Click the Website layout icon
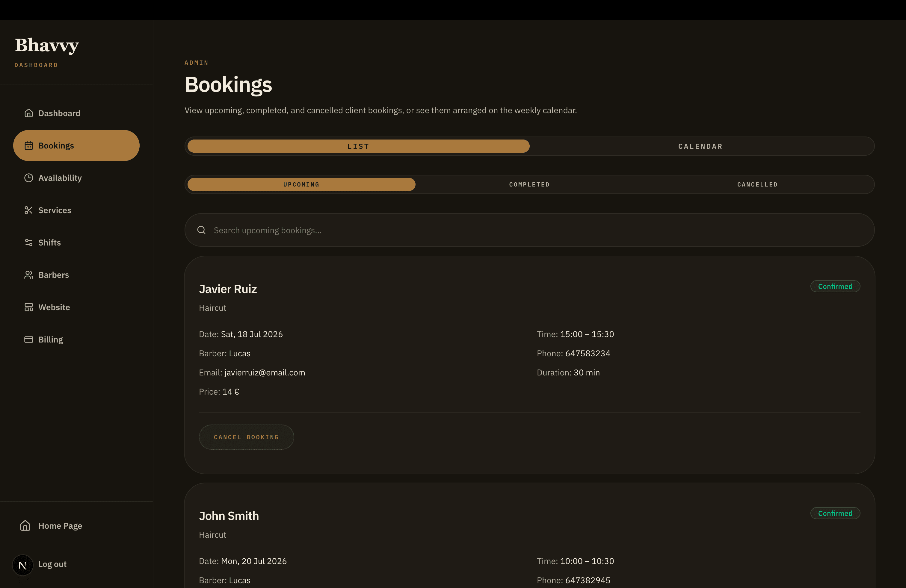 [x=28, y=307]
